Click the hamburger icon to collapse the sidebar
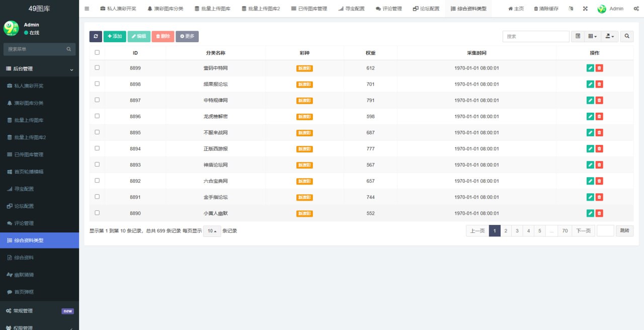644x330 pixels. (x=87, y=9)
